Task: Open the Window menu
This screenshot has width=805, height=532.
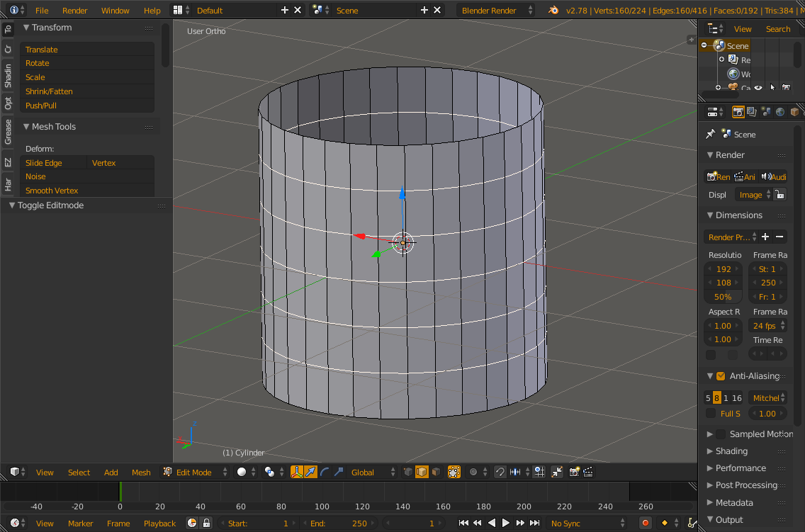Action: coord(115,10)
